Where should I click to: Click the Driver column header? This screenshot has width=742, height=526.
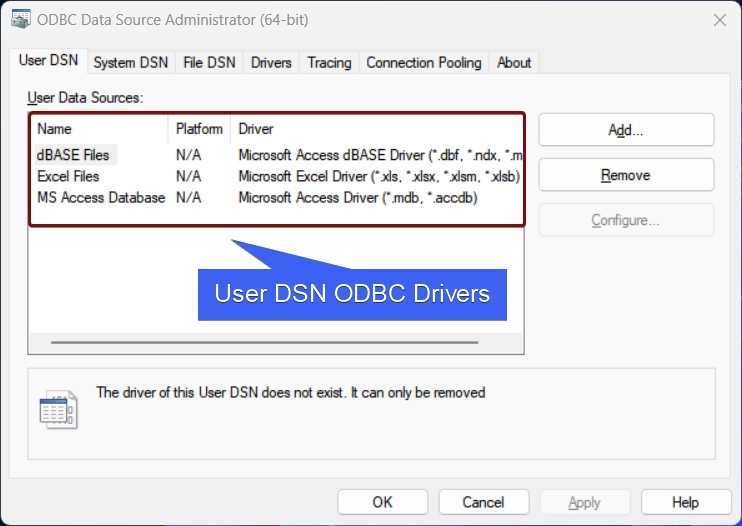(376, 129)
